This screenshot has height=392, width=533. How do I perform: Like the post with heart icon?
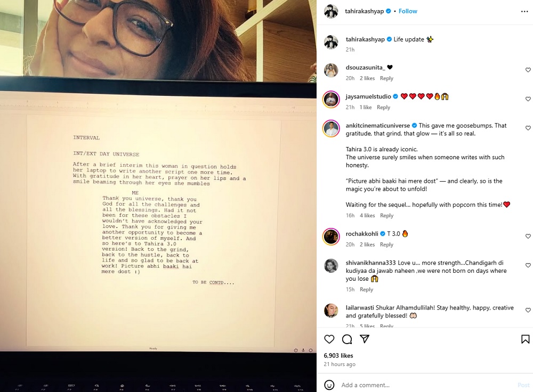pyautogui.click(x=329, y=339)
